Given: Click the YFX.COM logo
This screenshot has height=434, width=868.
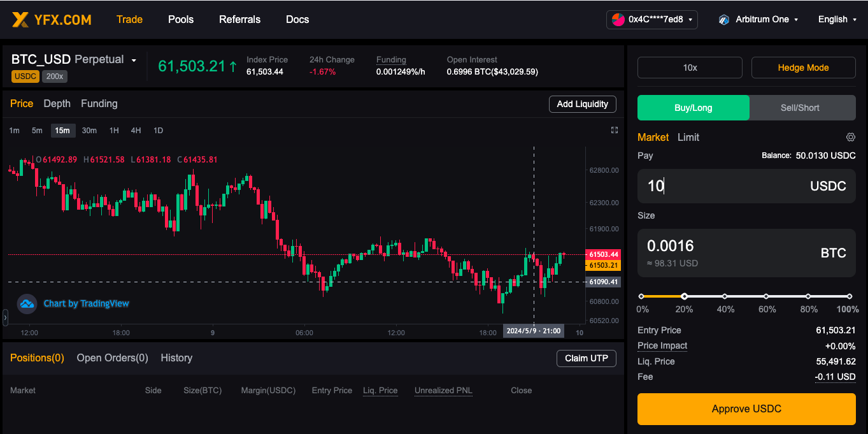Looking at the screenshot, I should pyautogui.click(x=52, y=20).
